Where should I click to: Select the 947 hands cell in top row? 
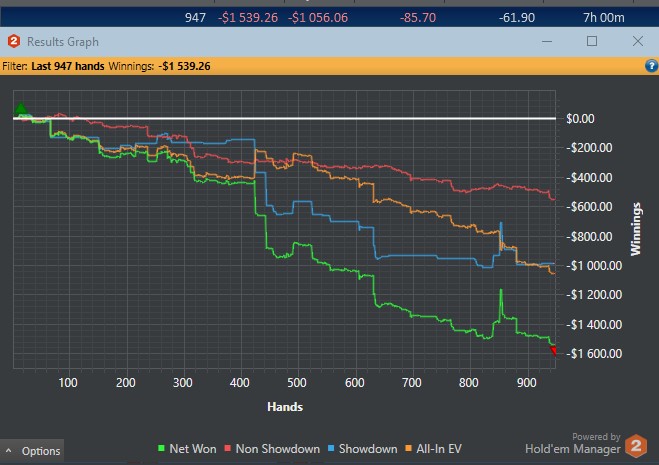pyautogui.click(x=195, y=18)
